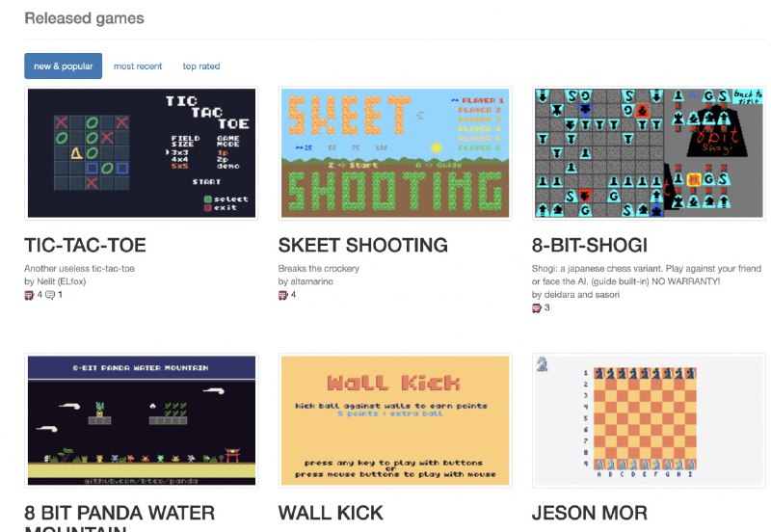The width and height of the screenshot is (771, 532).
Task: Click the SKEET SHOOTING title link
Action: pyautogui.click(x=363, y=245)
